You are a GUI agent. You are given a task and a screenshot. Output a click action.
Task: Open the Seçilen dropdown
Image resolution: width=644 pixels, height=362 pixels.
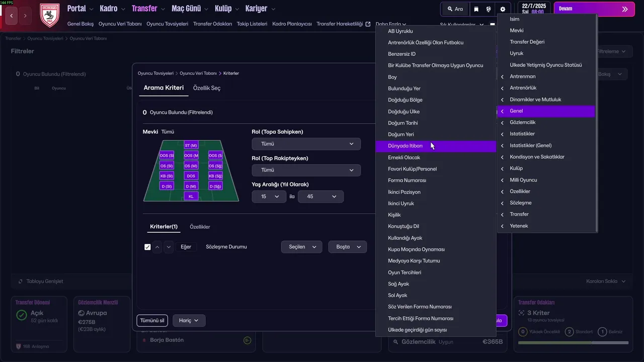[x=301, y=247]
